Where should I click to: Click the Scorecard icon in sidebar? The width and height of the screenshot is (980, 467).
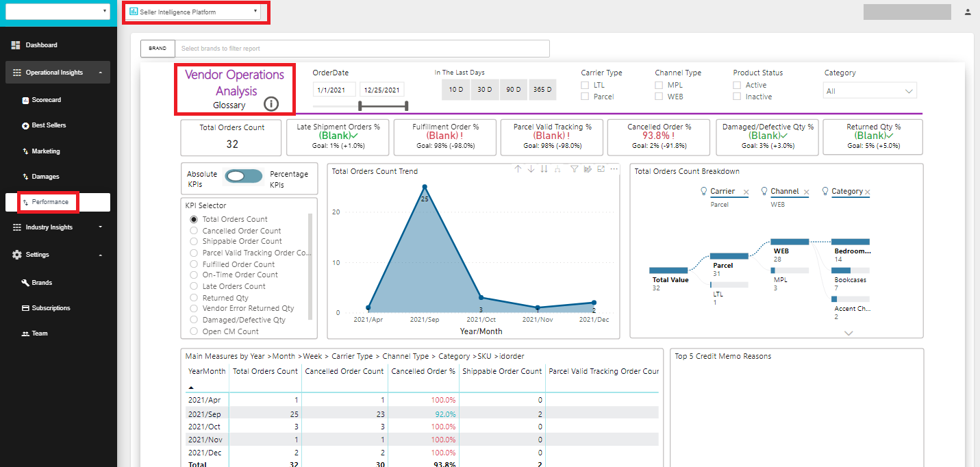click(26, 100)
